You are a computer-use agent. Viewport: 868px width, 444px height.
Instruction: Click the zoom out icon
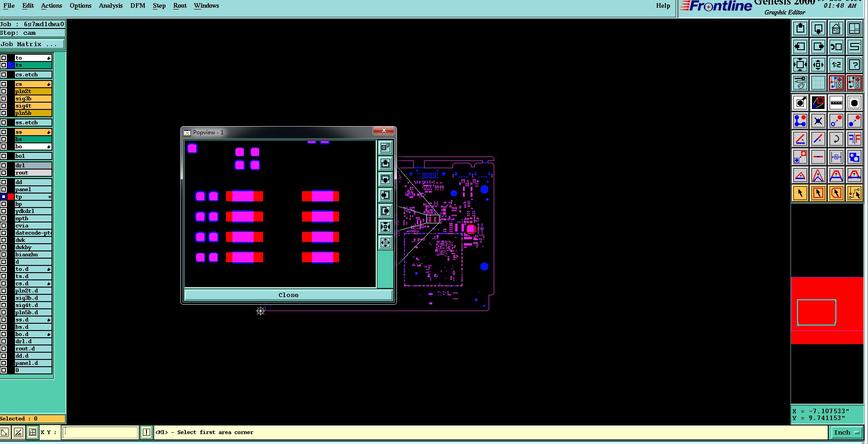[818, 65]
